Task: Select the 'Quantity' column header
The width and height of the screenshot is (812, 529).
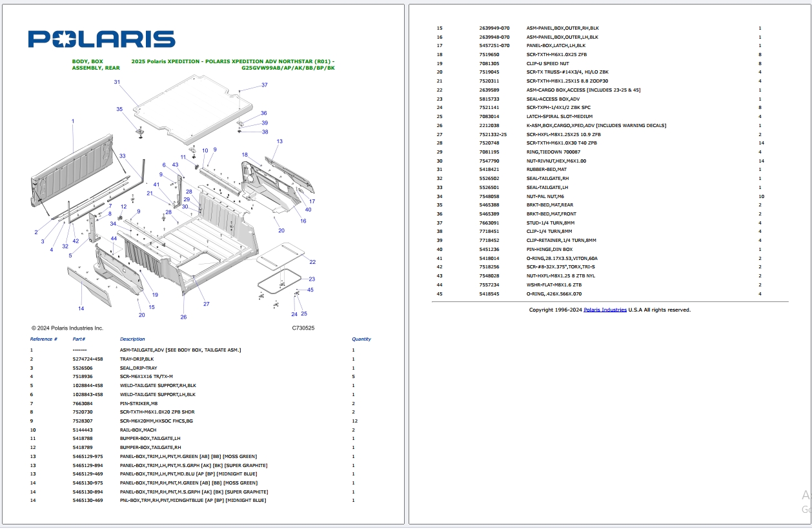Action: 361,339
